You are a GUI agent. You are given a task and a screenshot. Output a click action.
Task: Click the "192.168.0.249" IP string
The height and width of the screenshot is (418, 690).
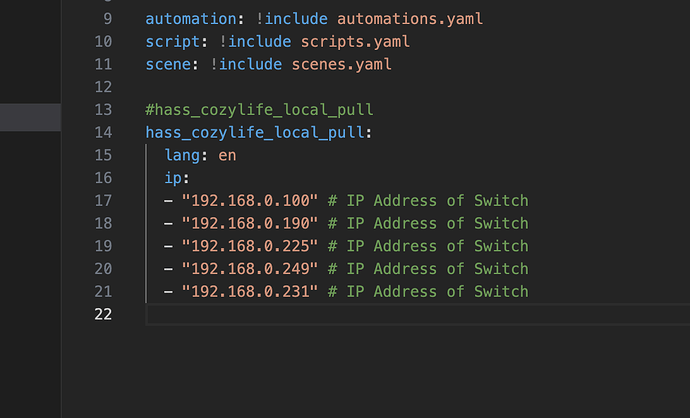pyautogui.click(x=250, y=268)
